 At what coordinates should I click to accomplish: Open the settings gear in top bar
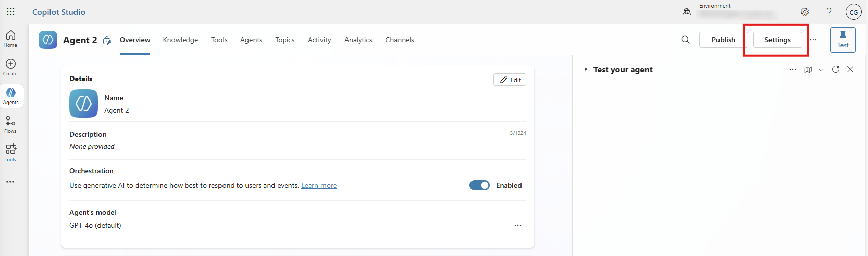(805, 12)
